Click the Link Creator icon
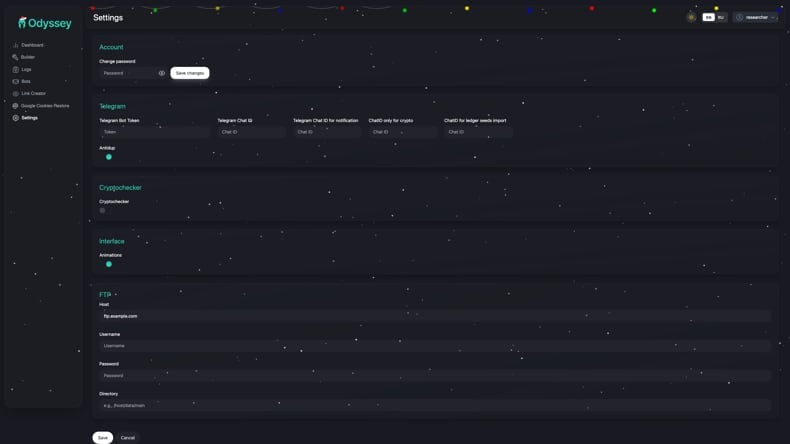The width and height of the screenshot is (790, 444). click(16, 93)
